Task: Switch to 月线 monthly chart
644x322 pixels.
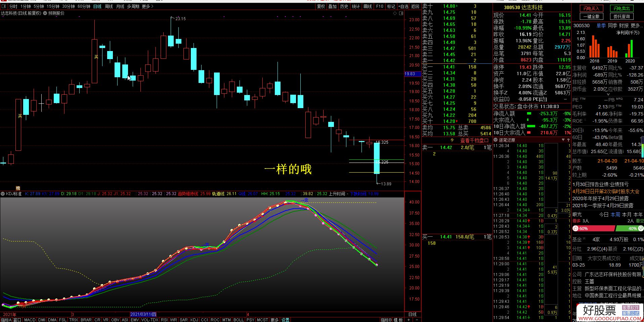Action: pos(120,6)
